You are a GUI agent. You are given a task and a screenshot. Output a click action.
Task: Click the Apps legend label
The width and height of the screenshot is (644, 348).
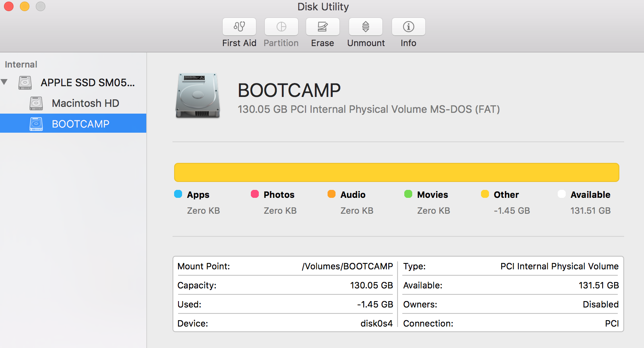pyautogui.click(x=198, y=195)
